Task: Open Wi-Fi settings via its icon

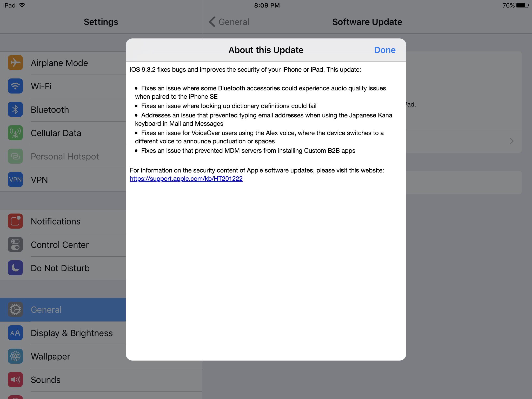Action: tap(15, 86)
